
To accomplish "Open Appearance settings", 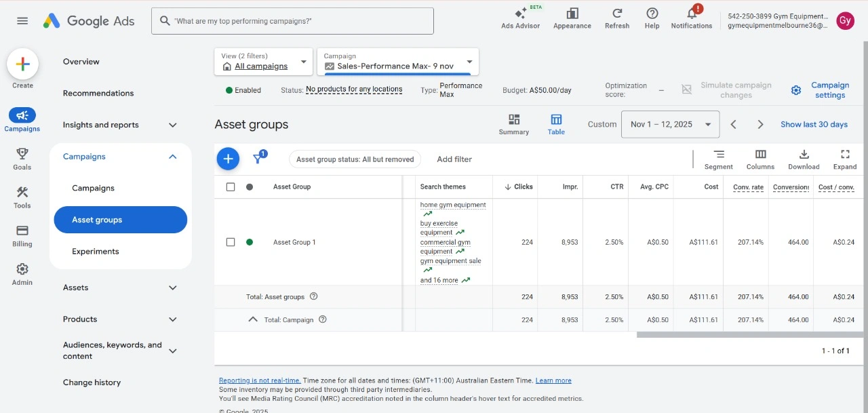I will pos(572,18).
